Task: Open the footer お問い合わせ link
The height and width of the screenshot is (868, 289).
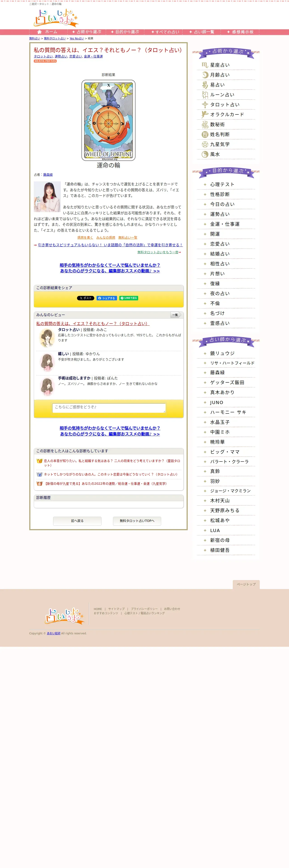Action: (172, 609)
